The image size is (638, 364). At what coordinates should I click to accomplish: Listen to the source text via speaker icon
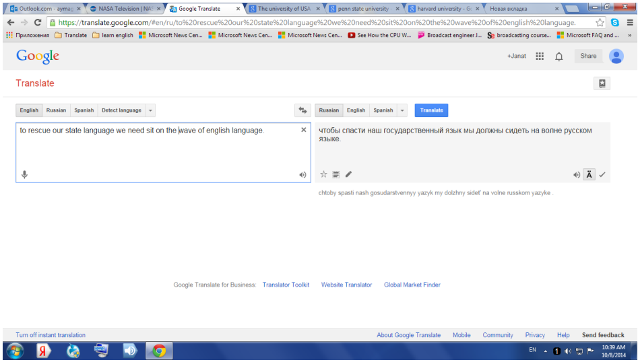[302, 175]
